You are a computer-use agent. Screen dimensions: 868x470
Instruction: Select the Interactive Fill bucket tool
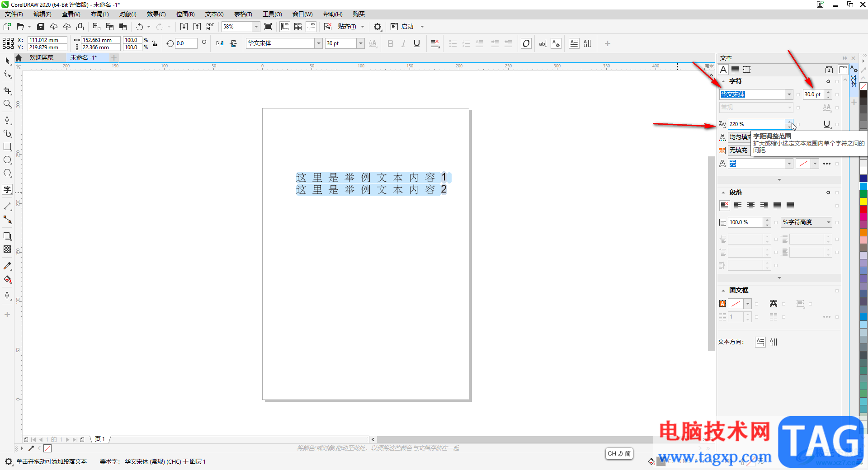point(7,279)
